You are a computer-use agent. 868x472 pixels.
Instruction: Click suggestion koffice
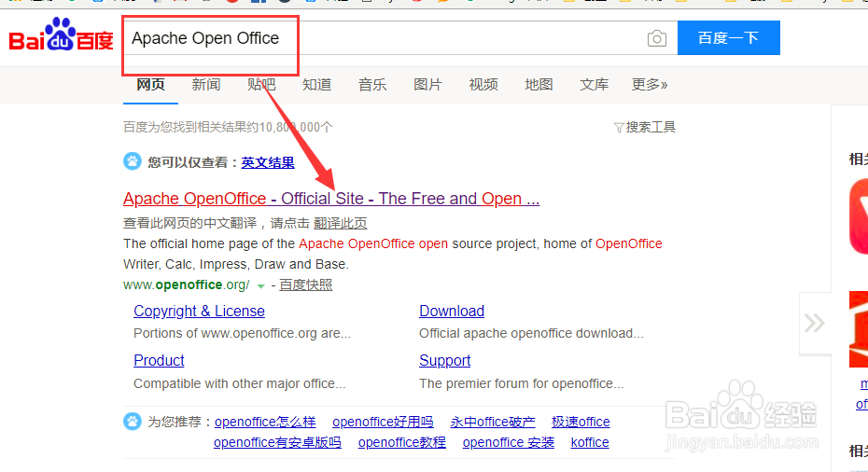pyautogui.click(x=590, y=443)
